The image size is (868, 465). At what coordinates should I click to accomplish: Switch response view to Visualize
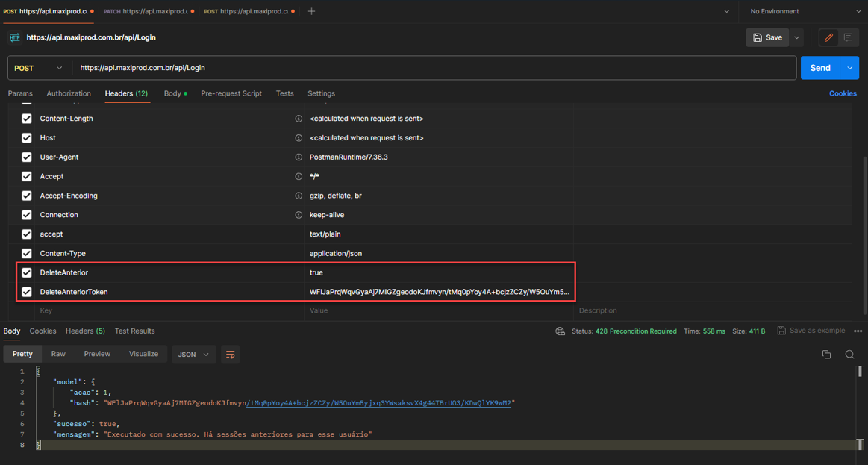click(x=143, y=354)
